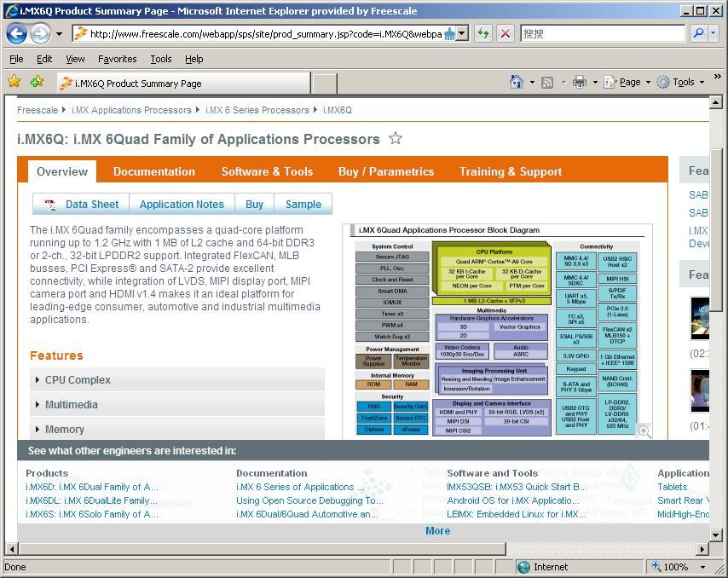This screenshot has height=578, width=728.
Task: Open i.MX6S: i.MX 6Solo Family link
Action: tap(92, 514)
